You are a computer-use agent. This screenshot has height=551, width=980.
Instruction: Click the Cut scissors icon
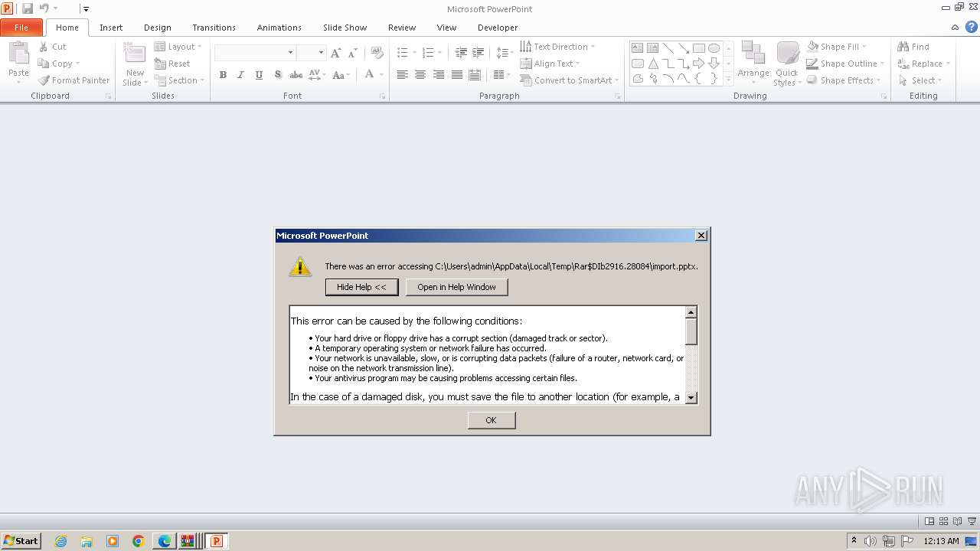(44, 47)
